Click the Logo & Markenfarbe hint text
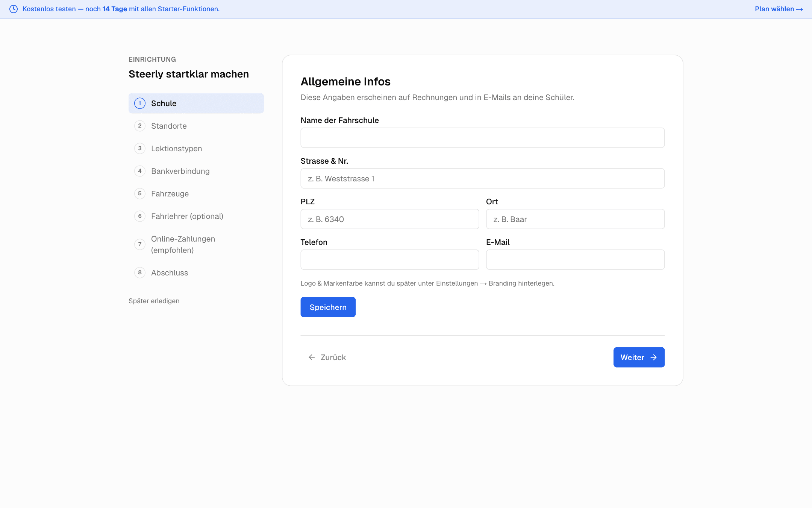The image size is (812, 508). (x=427, y=283)
